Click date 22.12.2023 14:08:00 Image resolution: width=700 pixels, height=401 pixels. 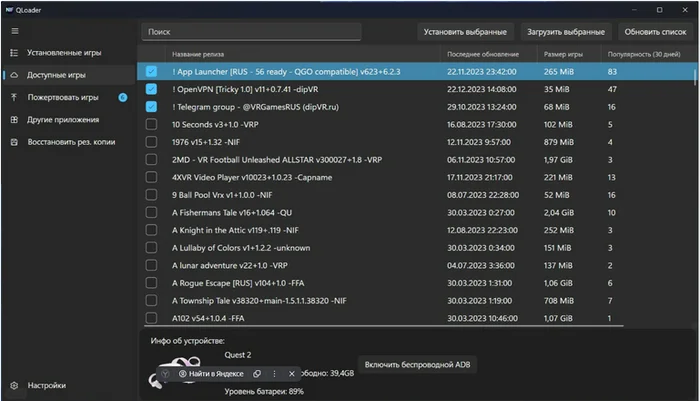pyautogui.click(x=481, y=89)
